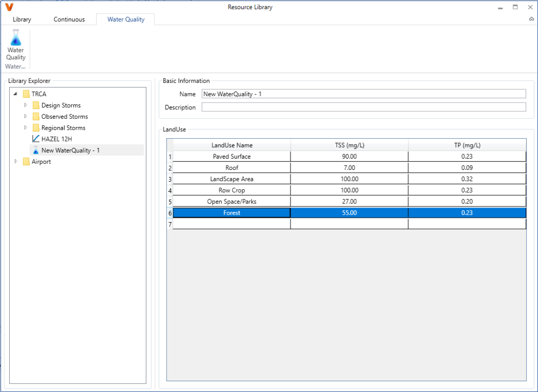Select the HAZEL 12H storm curve icon

click(36, 139)
